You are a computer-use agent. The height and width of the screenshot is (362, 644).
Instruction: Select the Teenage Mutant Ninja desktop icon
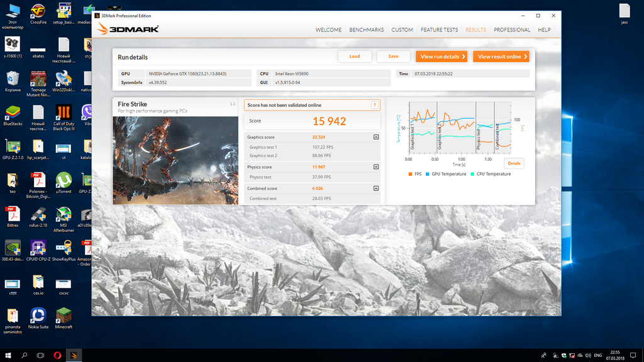point(38,84)
